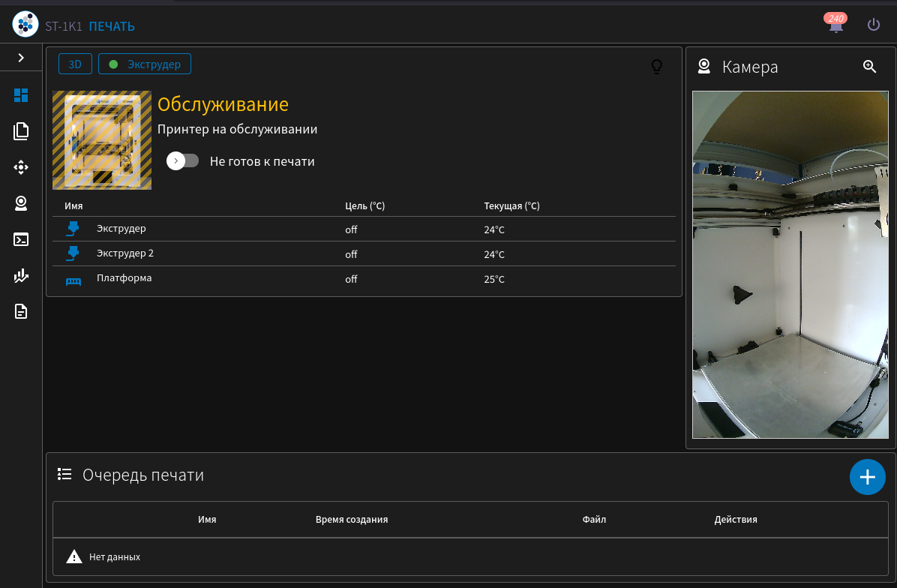The width and height of the screenshot is (897, 588).
Task: Click the camera live feed image
Action: pyautogui.click(x=790, y=265)
